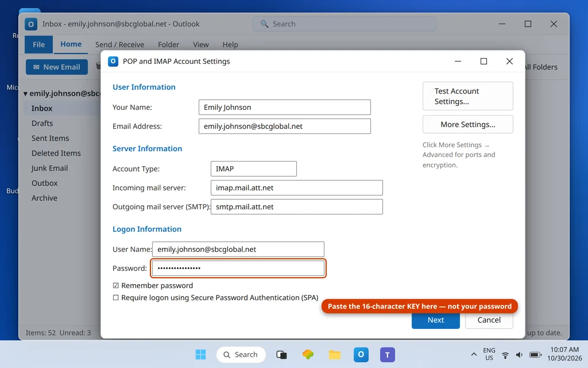Open the Folder ribbon tab
Screen dimensions: 588x368
click(168, 44)
